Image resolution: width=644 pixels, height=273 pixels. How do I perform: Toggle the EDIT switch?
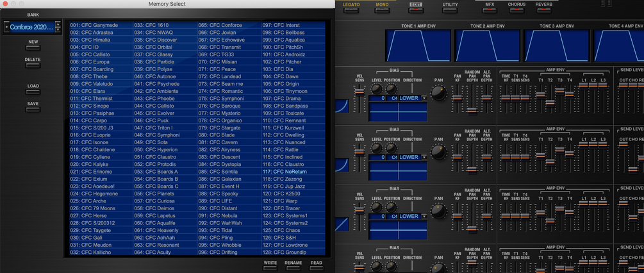[416, 10]
